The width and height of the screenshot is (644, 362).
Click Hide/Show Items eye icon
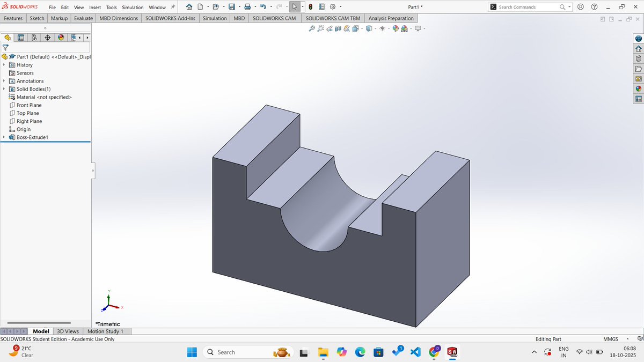click(382, 28)
